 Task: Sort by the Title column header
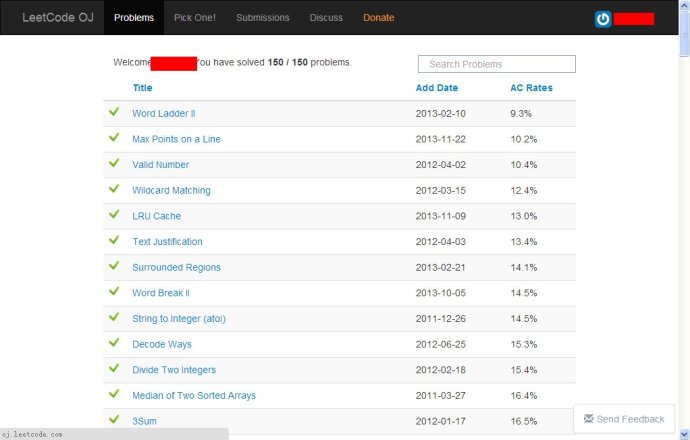tap(143, 88)
